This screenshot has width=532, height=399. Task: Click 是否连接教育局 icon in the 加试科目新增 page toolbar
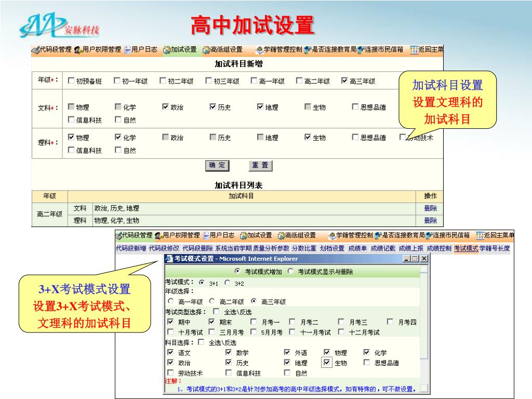pyautogui.click(x=308, y=50)
